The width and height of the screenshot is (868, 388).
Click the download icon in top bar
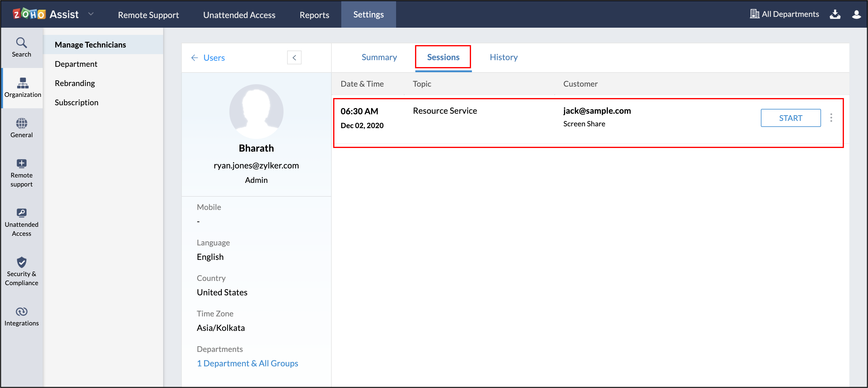[835, 14]
